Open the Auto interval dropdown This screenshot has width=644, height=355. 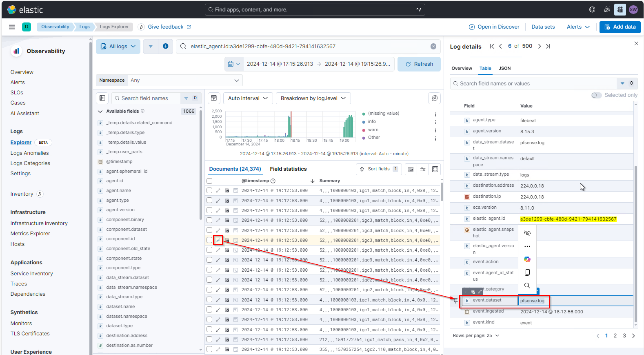[248, 98]
